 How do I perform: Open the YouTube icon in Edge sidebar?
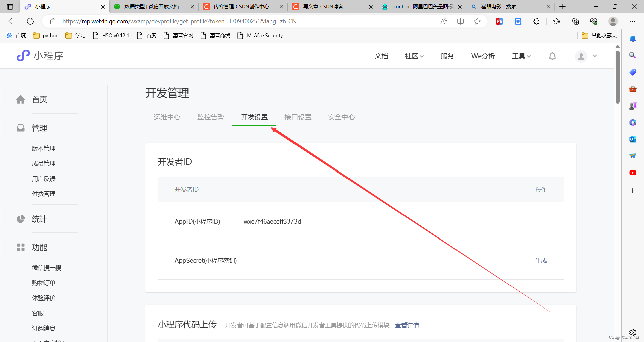633,173
